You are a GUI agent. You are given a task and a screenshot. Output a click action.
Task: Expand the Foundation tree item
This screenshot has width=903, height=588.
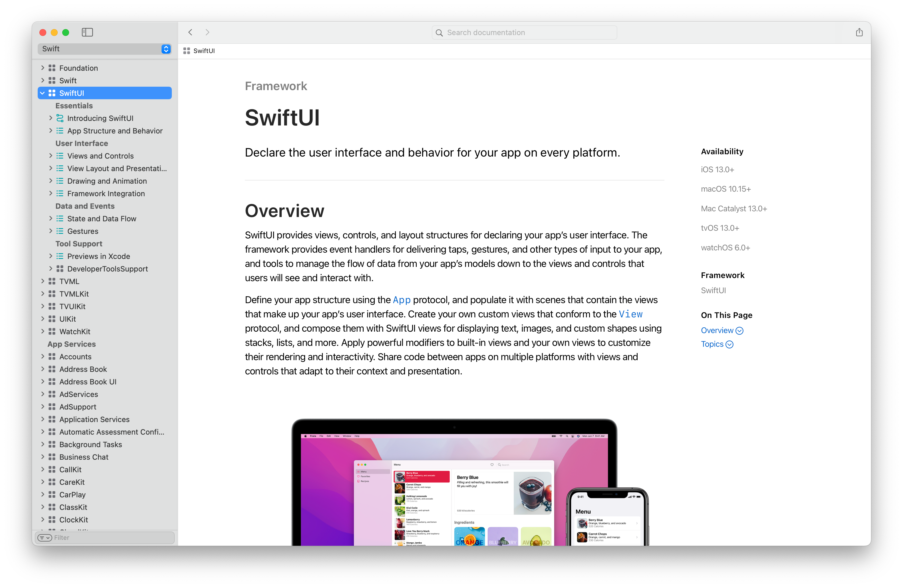[x=43, y=68]
